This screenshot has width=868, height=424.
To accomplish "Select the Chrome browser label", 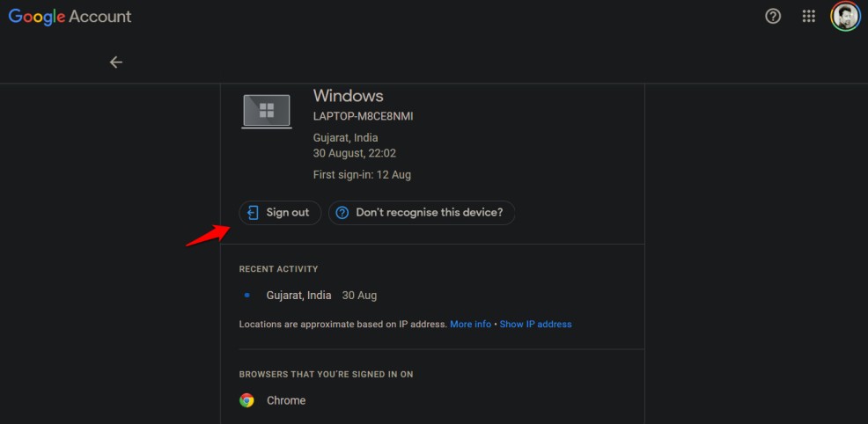I will click(x=286, y=400).
